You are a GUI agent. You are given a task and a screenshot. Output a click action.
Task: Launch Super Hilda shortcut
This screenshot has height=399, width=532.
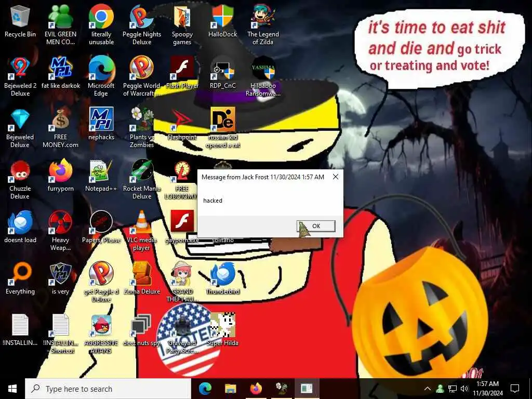(x=222, y=330)
